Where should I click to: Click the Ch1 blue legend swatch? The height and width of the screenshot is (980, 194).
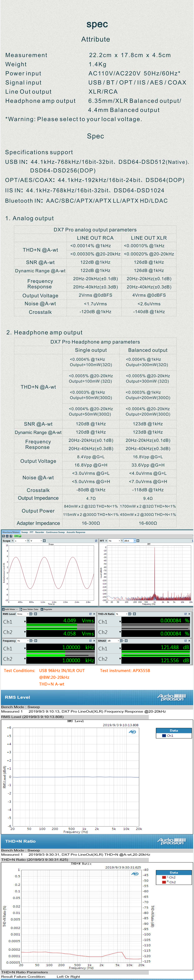click(x=164, y=735)
